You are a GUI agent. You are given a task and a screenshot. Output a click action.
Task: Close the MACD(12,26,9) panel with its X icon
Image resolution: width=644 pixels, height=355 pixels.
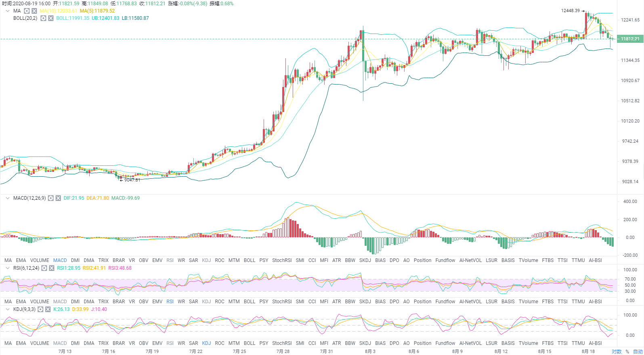pyautogui.click(x=58, y=198)
